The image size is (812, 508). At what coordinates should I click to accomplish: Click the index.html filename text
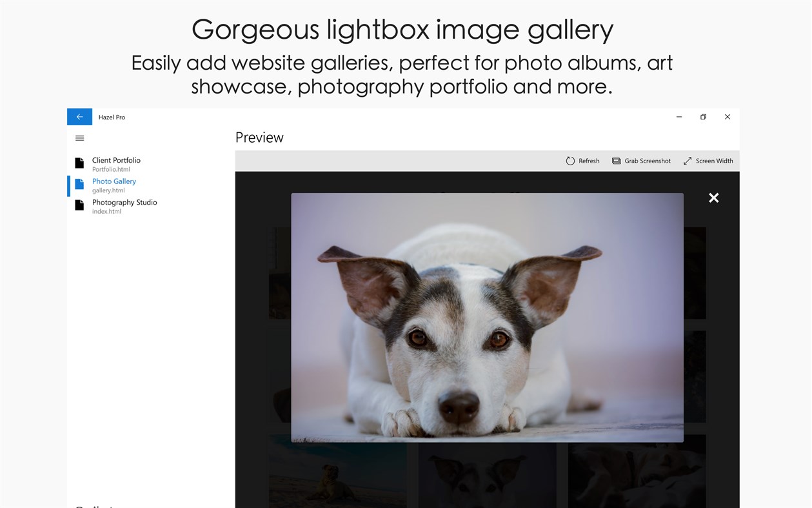(106, 212)
